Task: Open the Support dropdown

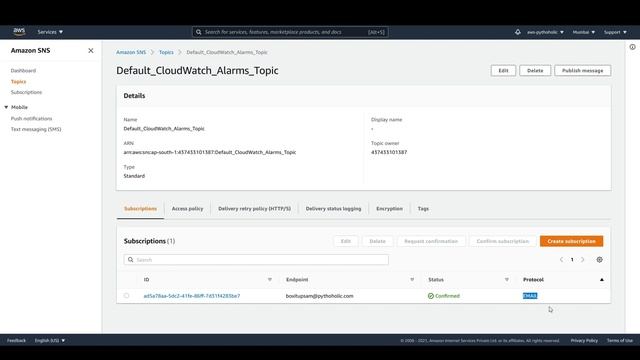Action: [x=615, y=32]
